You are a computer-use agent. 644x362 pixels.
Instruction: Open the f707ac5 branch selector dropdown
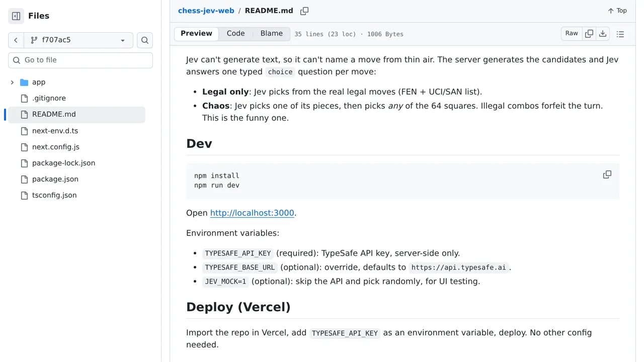pos(78,40)
